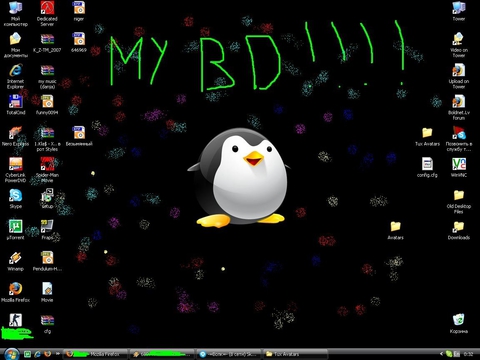Open the Windows Start menu orb
The image size is (480, 360).
tap(11, 354)
